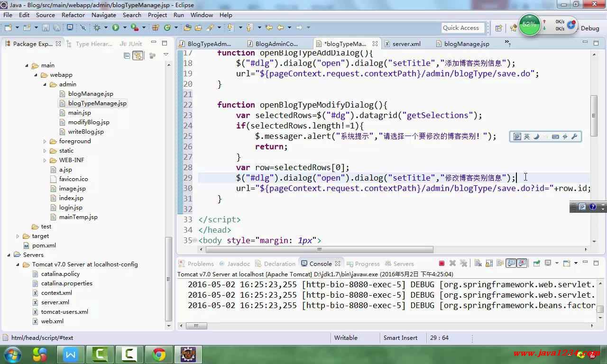Click the Clear Console icon
The width and height of the screenshot is (607, 364).
pyautogui.click(x=478, y=263)
